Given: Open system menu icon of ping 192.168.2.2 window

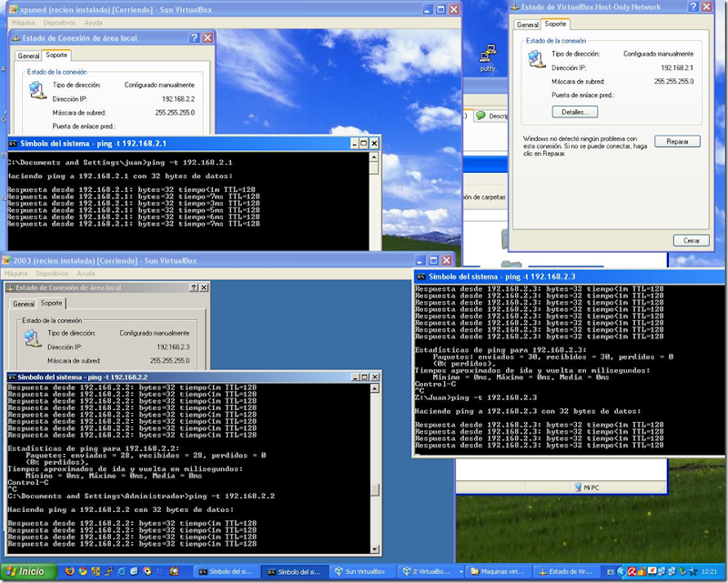Looking at the screenshot, I should coord(12,377).
